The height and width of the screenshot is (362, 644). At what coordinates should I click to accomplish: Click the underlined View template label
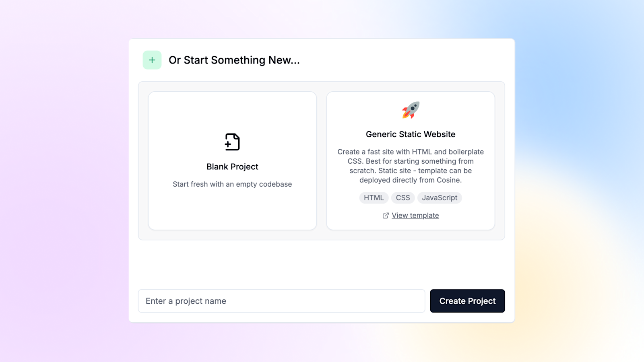(x=415, y=216)
